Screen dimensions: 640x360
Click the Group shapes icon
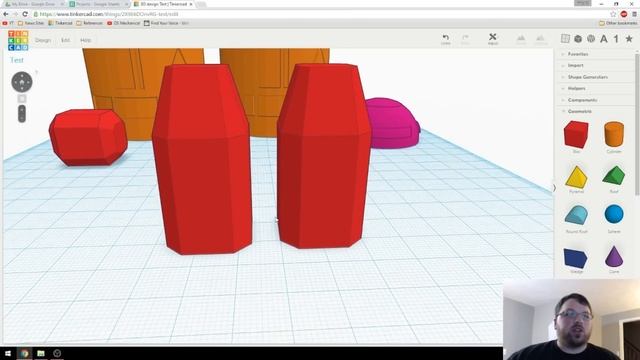tap(521, 39)
